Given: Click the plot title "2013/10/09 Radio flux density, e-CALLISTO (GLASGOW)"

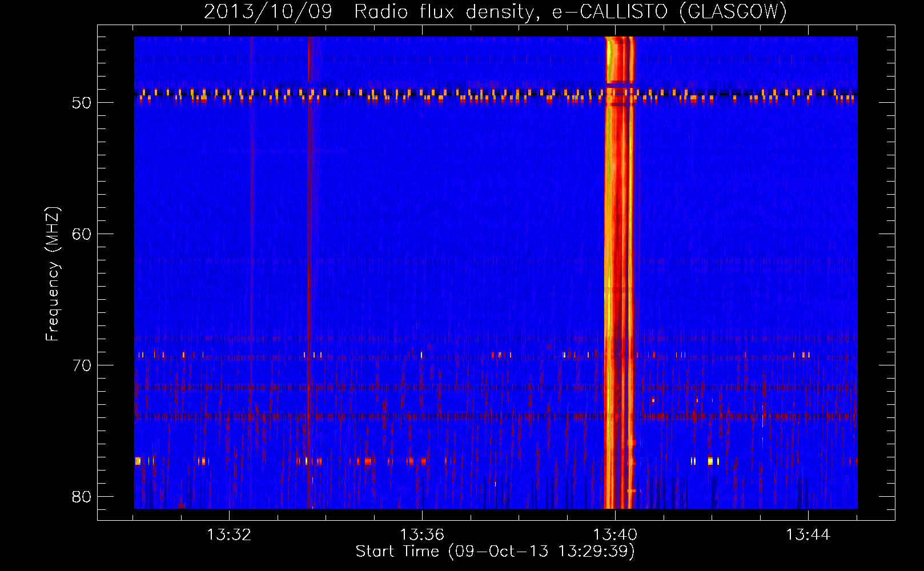Looking at the screenshot, I should (x=495, y=11).
